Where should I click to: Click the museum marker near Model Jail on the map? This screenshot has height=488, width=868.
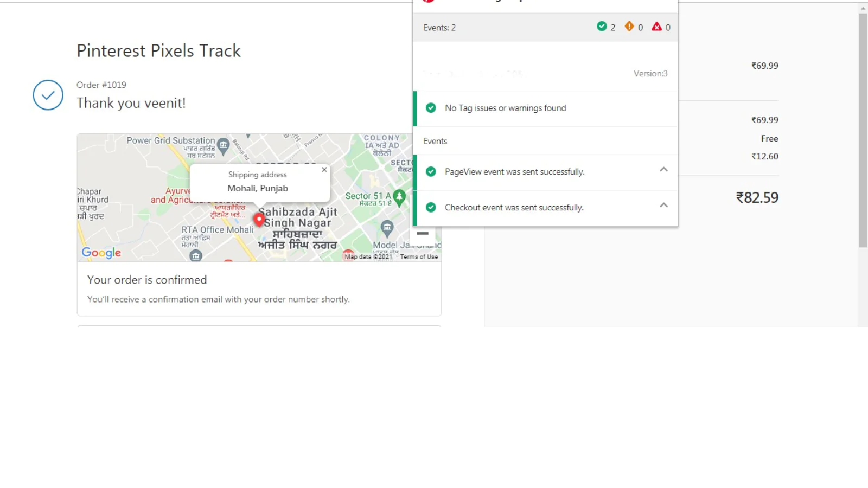[387, 228]
